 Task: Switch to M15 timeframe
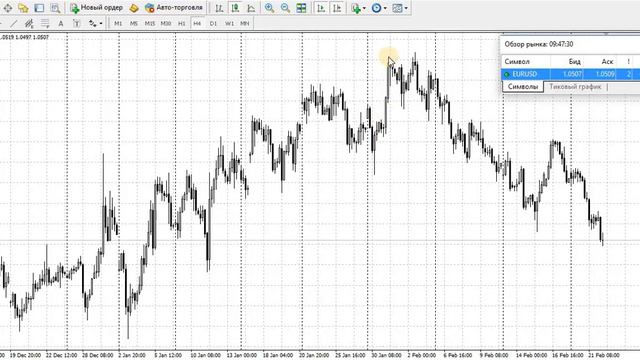tap(150, 24)
